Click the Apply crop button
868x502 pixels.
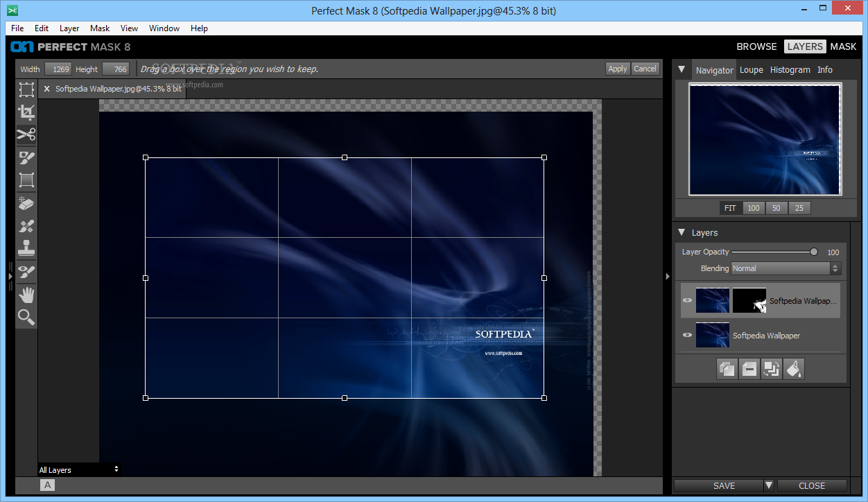tap(617, 69)
